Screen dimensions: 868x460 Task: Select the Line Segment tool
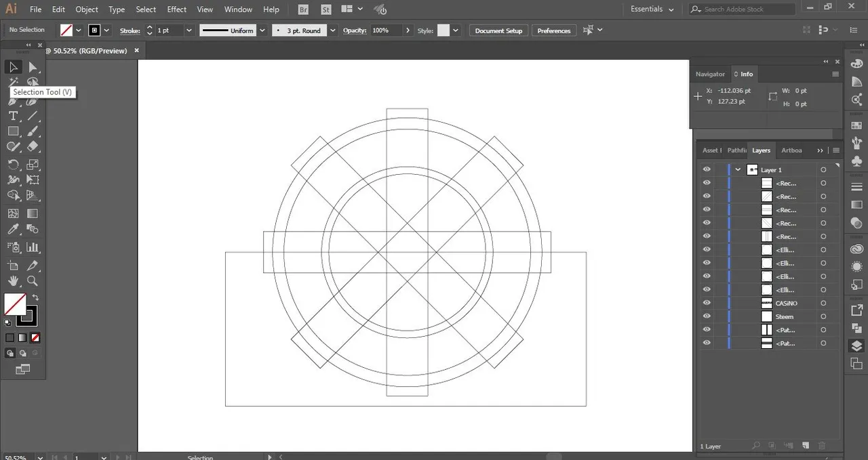(33, 116)
